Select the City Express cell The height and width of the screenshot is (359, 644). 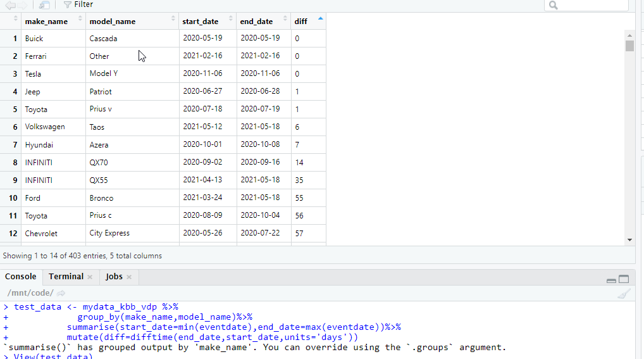pos(132,233)
